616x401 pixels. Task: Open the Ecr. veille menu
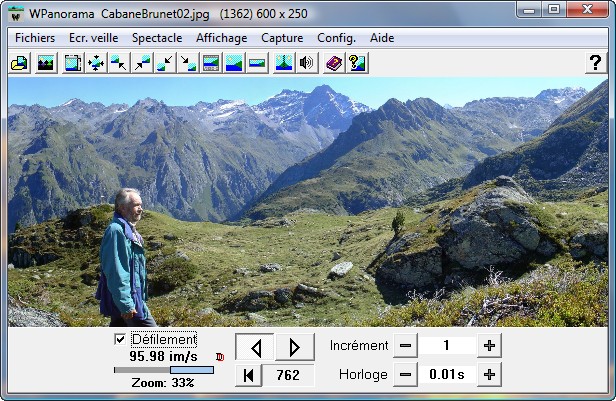tap(94, 38)
